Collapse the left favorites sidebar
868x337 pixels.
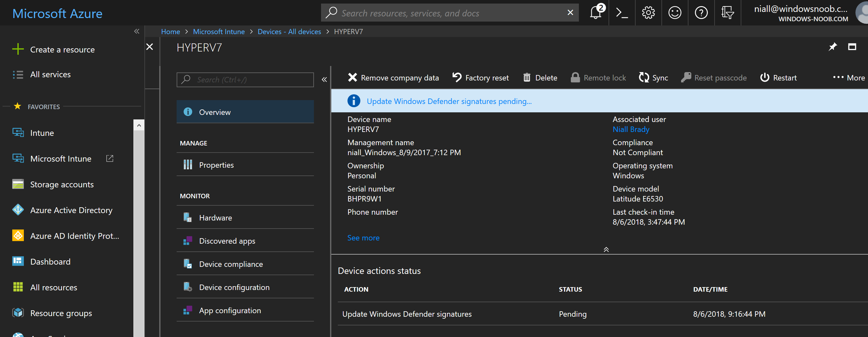point(136,31)
